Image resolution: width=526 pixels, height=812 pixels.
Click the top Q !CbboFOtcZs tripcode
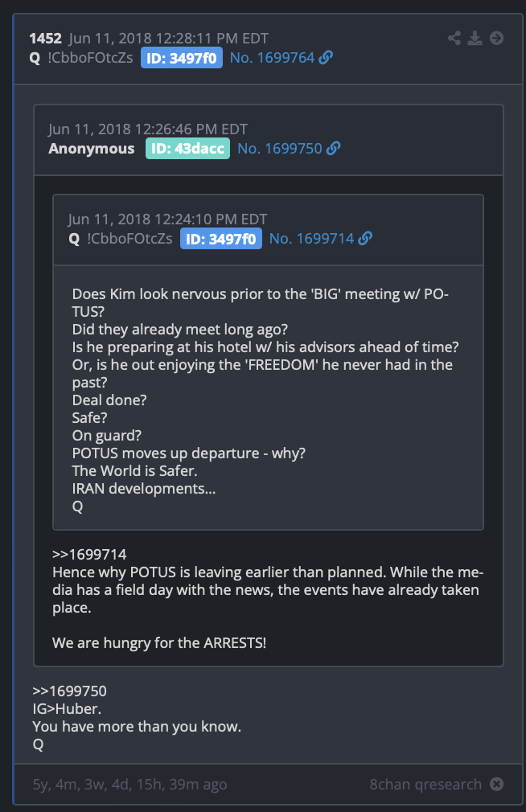[81, 57]
